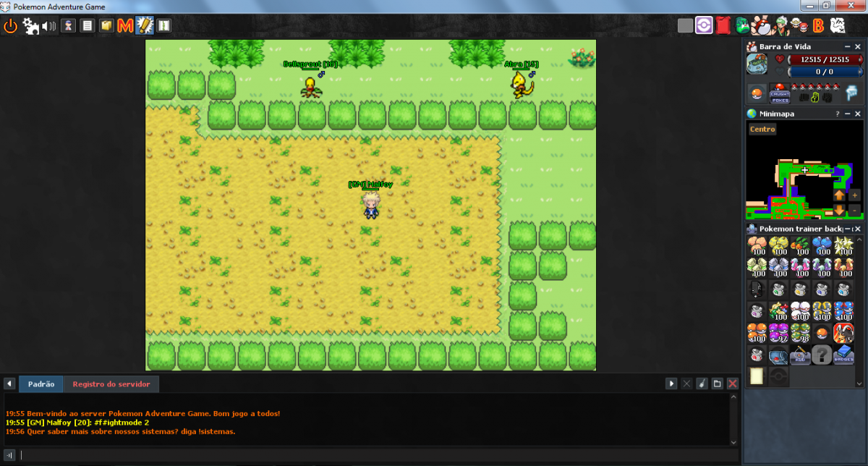Image resolution: width=868 pixels, height=466 pixels.
Task: Select the green open-hand fight mode
Action: 816,97
